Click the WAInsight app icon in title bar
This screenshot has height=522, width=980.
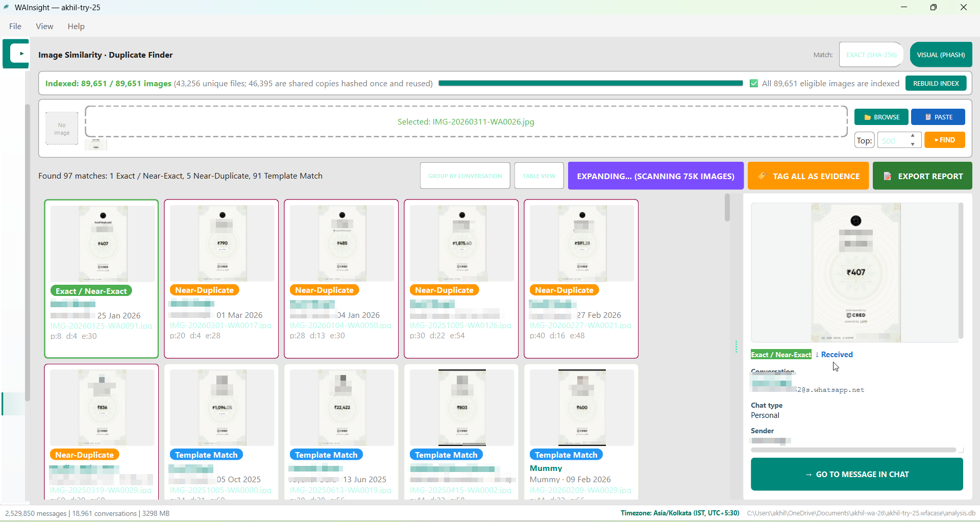click(7, 7)
